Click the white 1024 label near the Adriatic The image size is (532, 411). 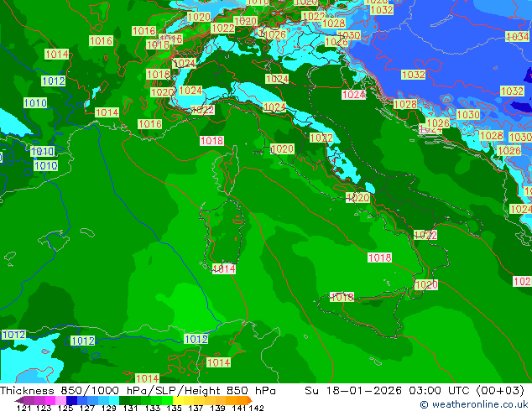pyautogui.click(x=353, y=94)
